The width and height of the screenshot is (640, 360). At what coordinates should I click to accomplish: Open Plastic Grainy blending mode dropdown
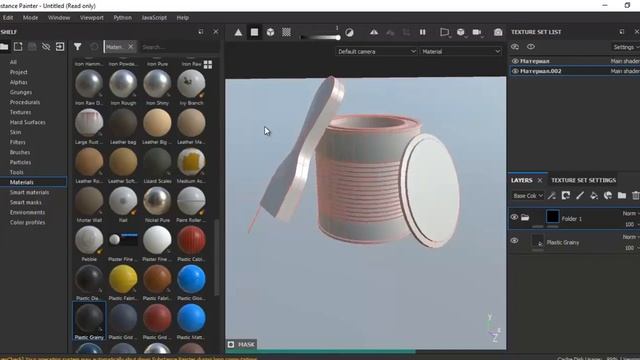(x=631, y=237)
